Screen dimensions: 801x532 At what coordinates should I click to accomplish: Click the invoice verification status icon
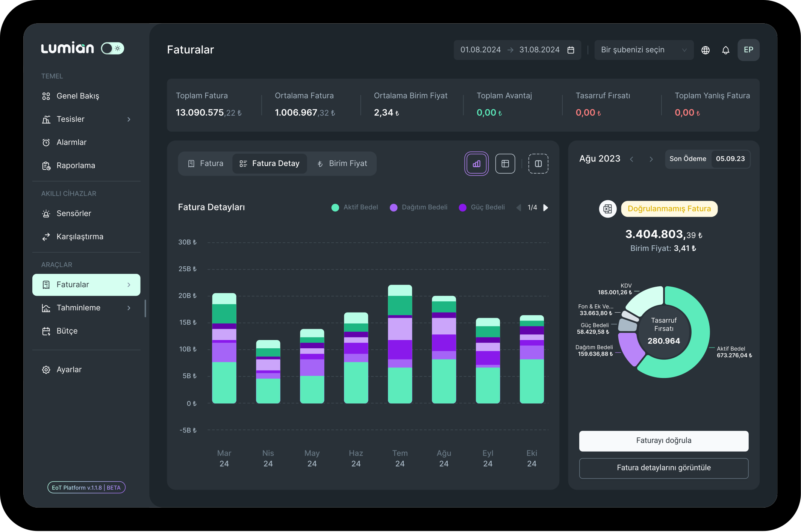pos(607,209)
